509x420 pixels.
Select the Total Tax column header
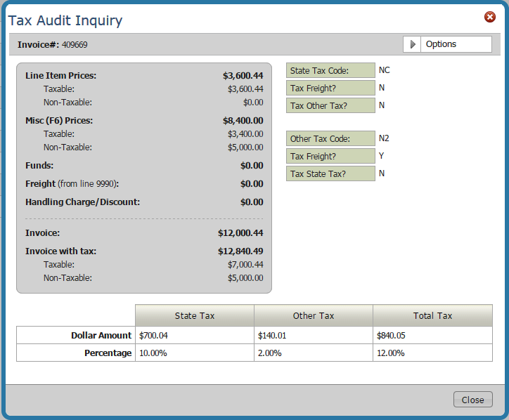coord(432,315)
